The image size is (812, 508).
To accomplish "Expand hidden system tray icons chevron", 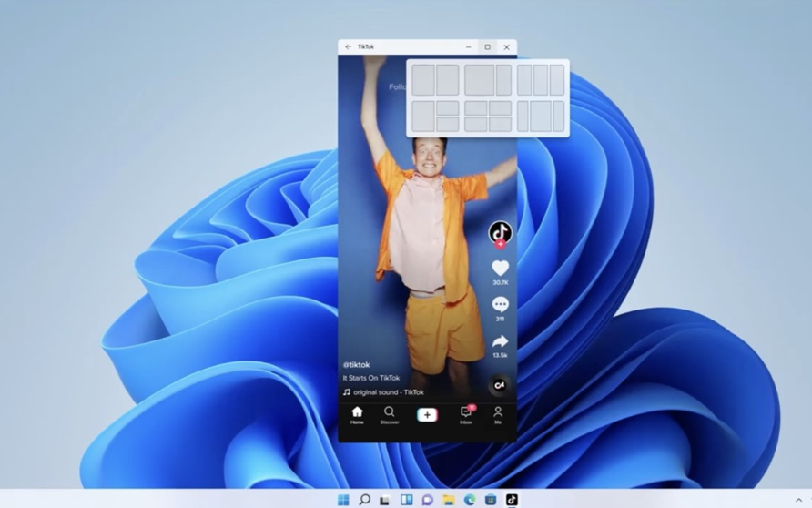I will [798, 500].
